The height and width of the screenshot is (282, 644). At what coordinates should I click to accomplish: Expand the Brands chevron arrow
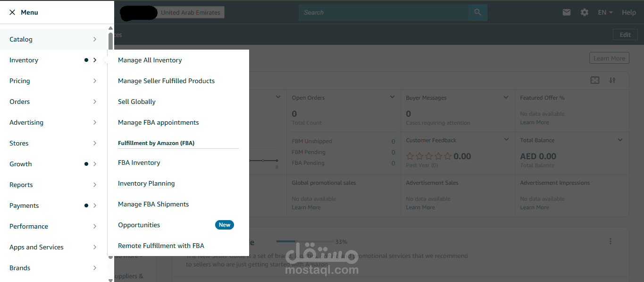pos(95,268)
